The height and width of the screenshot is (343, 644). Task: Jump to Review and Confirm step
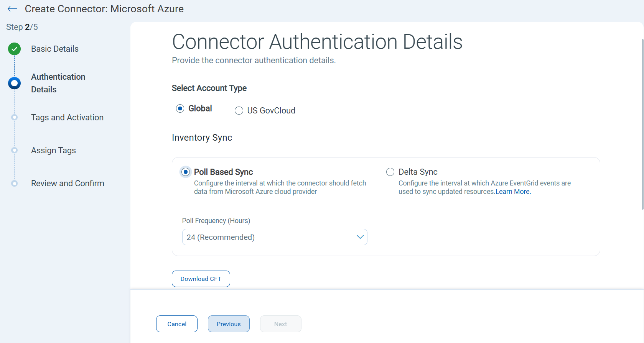68,184
